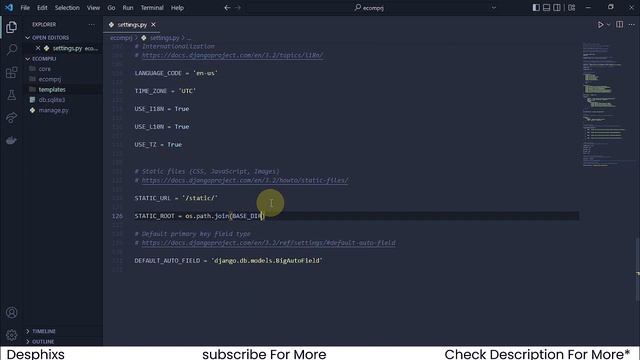
Task: Open the core folder
Action: click(x=45, y=69)
